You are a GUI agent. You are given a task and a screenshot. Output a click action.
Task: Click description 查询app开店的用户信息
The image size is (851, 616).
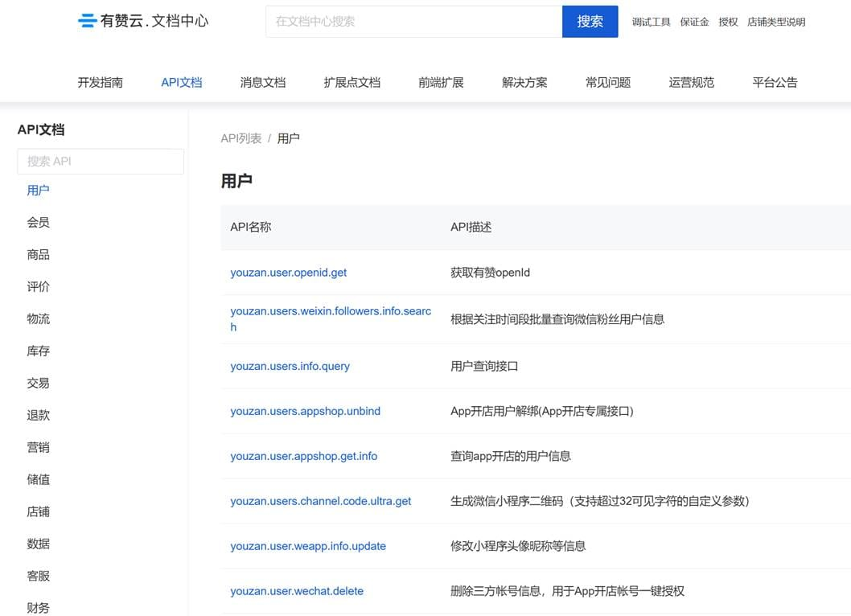tap(511, 456)
